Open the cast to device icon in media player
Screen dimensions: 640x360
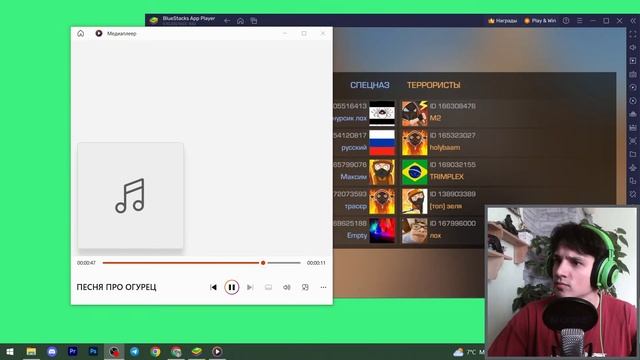[x=268, y=287]
